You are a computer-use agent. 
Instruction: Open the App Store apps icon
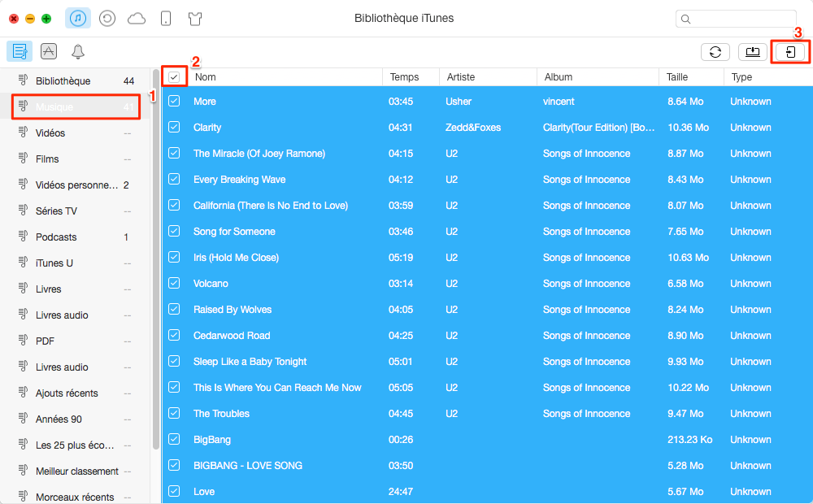(49, 51)
